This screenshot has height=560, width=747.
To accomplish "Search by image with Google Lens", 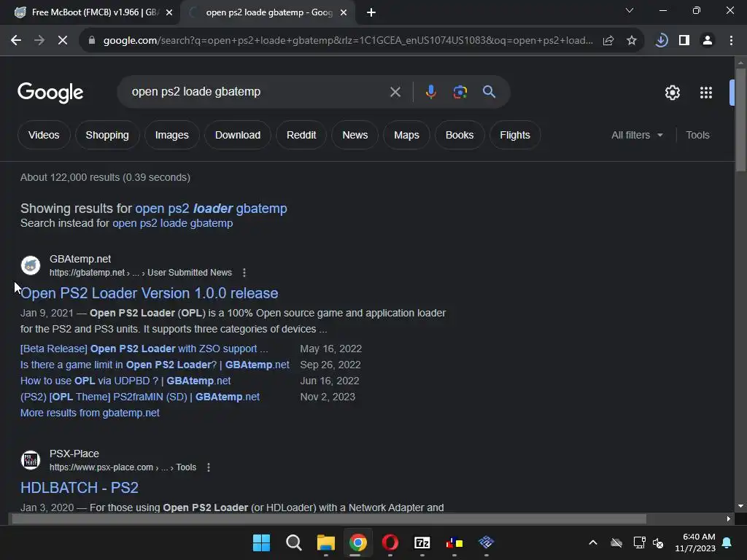I will coord(460,92).
